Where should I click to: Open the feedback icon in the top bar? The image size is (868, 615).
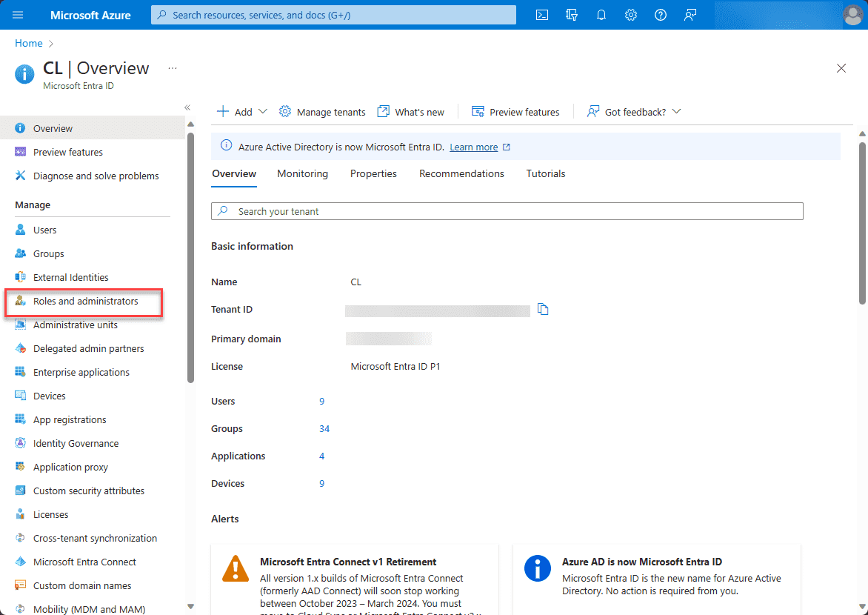pyautogui.click(x=690, y=15)
